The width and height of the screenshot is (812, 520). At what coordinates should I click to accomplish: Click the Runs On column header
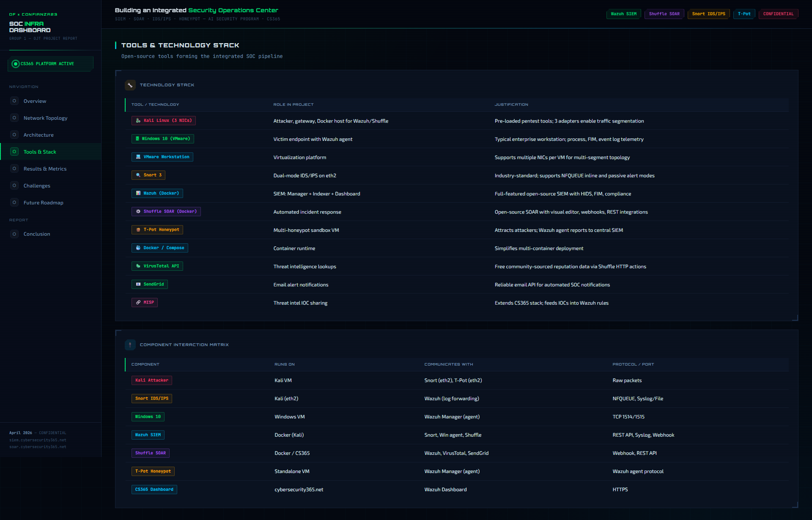(285, 364)
